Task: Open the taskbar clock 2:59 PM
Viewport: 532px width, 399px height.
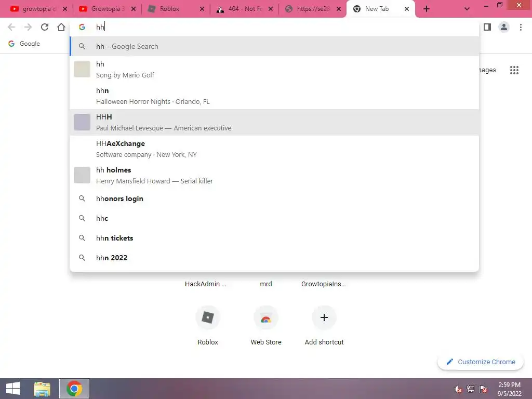Action: [509, 389]
